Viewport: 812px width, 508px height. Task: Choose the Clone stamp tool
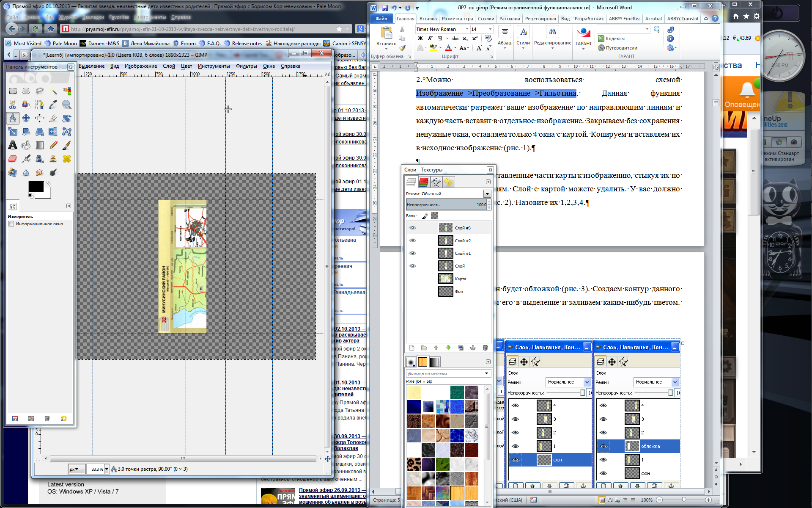[53, 159]
